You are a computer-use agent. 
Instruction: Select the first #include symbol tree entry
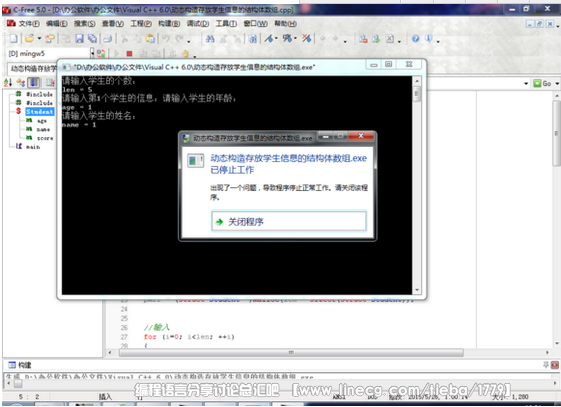[39, 94]
